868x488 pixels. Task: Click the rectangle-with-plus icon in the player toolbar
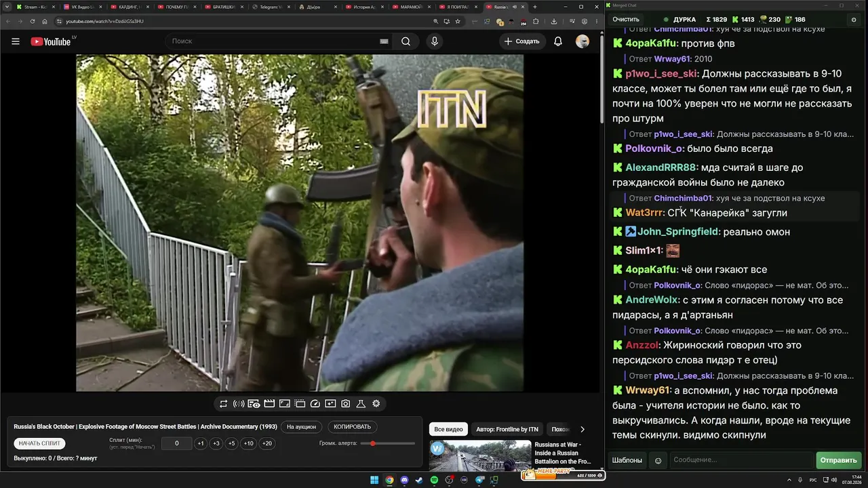[x=330, y=404]
